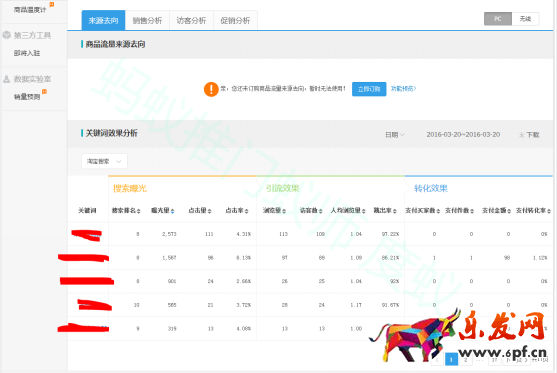Sort by 跳出率 using its arrow icon
The height and width of the screenshot is (373, 557).
[x=395, y=211]
